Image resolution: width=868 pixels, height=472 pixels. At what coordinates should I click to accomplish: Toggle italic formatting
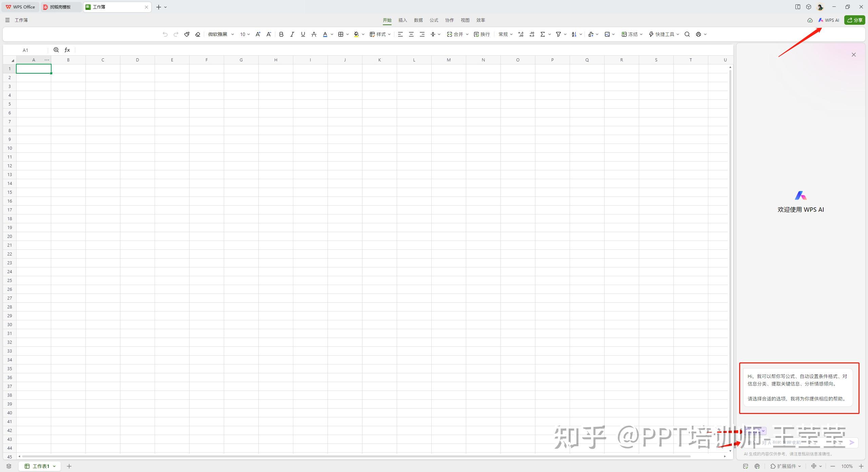click(x=292, y=34)
